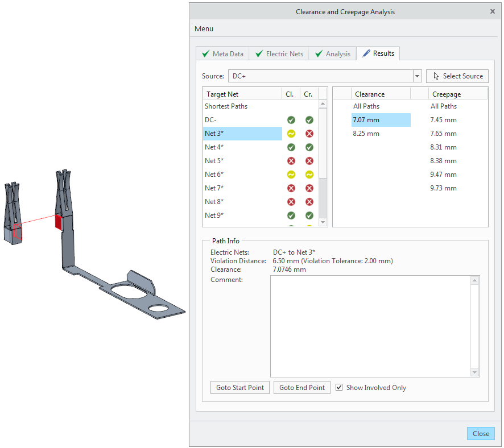Viewport: 504px width, 448px height.
Task: Click the Goto End Point button
Action: [x=302, y=388]
